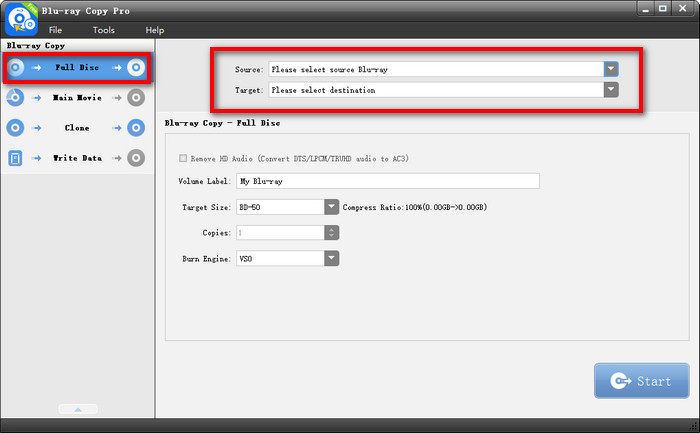Select the Full Disc copy mode
Image resolution: width=700 pixels, height=433 pixels.
[x=76, y=68]
